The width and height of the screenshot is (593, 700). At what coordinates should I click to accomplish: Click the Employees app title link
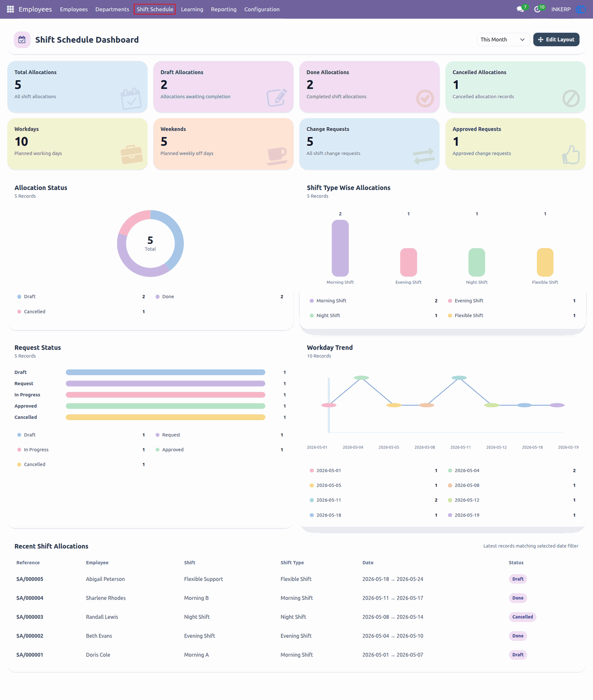click(35, 9)
